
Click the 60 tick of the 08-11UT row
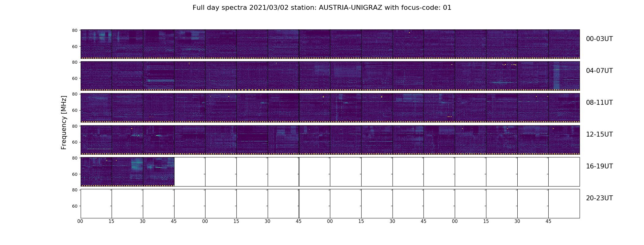[x=75, y=110]
